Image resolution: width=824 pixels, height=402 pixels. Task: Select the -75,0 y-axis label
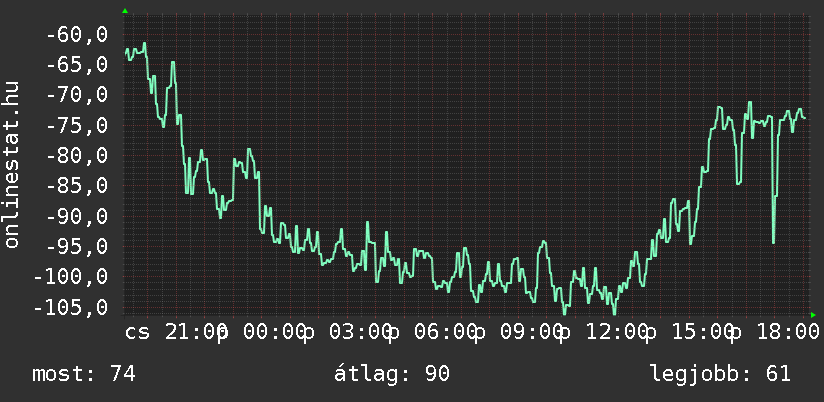76,126
